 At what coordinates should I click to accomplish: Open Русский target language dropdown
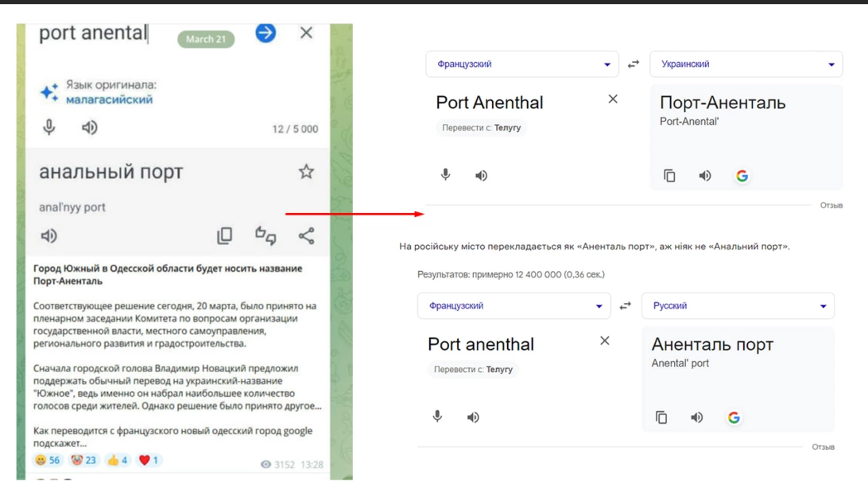(738, 306)
